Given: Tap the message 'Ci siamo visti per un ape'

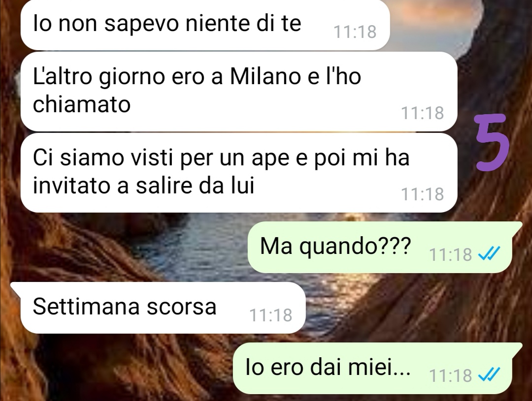Looking at the screenshot, I should tap(239, 173).
